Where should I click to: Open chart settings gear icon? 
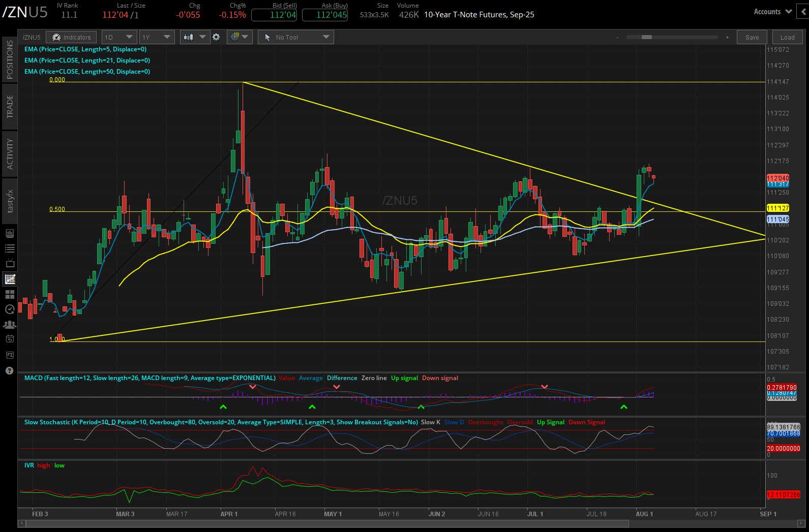pyautogui.click(x=216, y=37)
